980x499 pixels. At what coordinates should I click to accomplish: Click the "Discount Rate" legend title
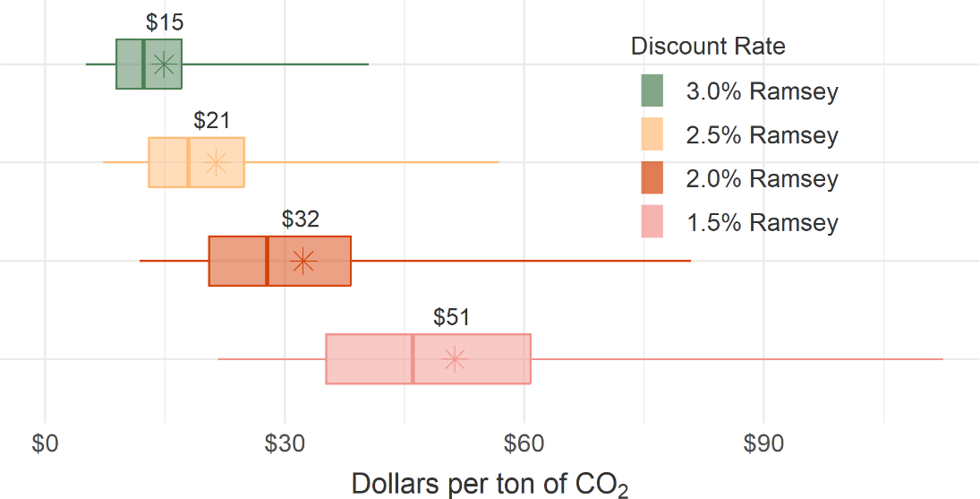708,47
